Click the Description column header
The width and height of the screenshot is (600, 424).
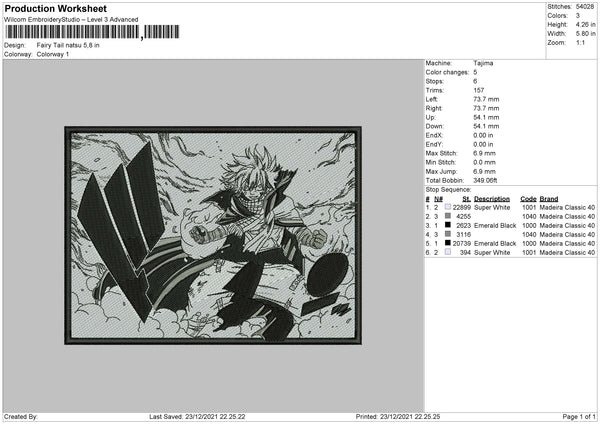pos(492,199)
